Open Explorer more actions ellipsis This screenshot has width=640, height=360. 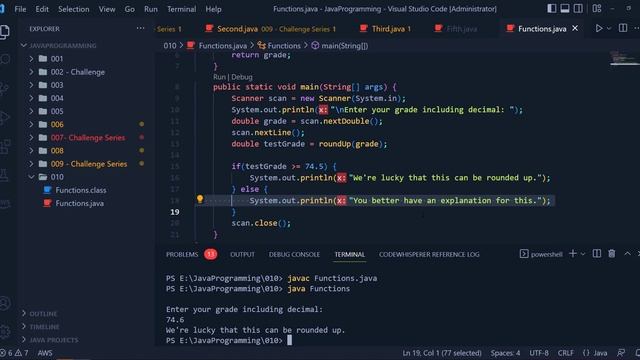(140, 29)
